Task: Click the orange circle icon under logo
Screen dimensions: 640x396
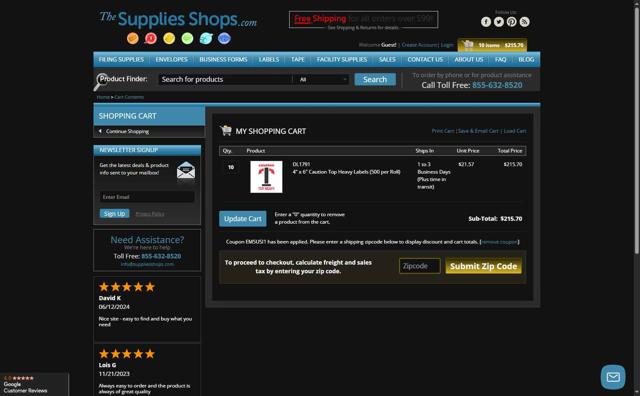Action: point(133,38)
